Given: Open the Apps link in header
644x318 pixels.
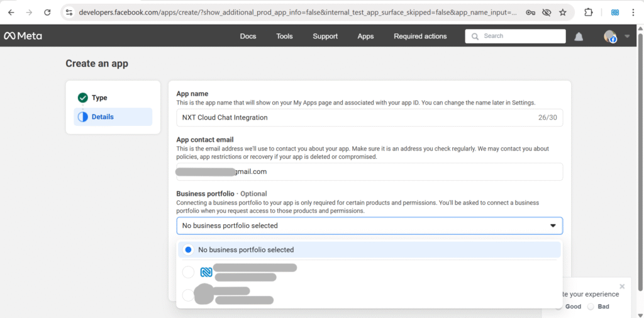Looking at the screenshot, I should [x=365, y=36].
